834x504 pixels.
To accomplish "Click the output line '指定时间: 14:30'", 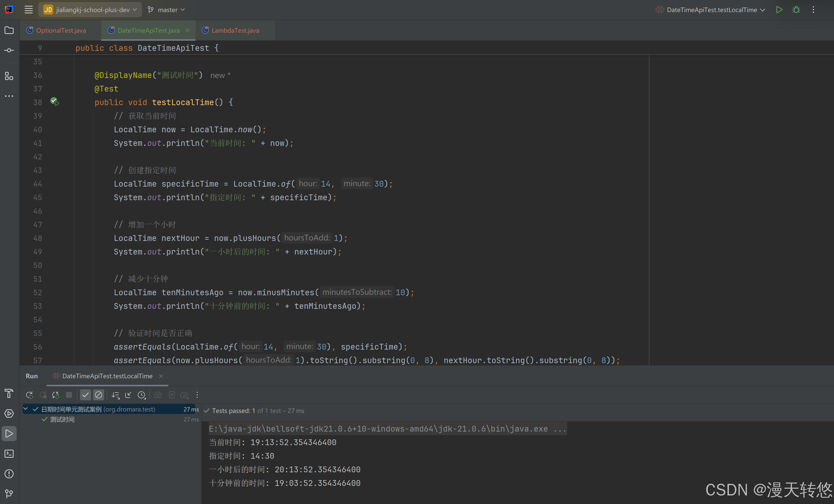I will 241,456.
